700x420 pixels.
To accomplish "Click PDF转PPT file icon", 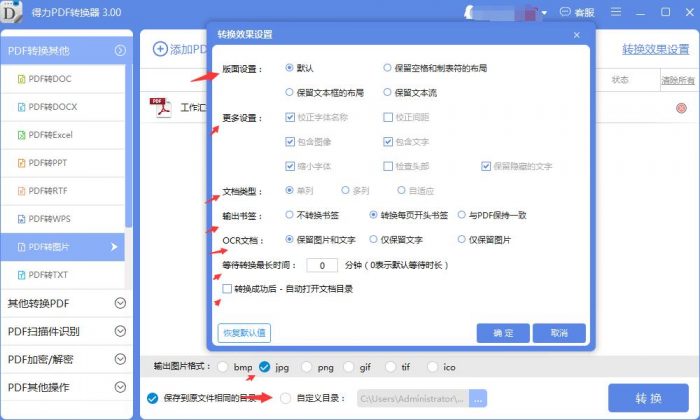I will coord(21,163).
